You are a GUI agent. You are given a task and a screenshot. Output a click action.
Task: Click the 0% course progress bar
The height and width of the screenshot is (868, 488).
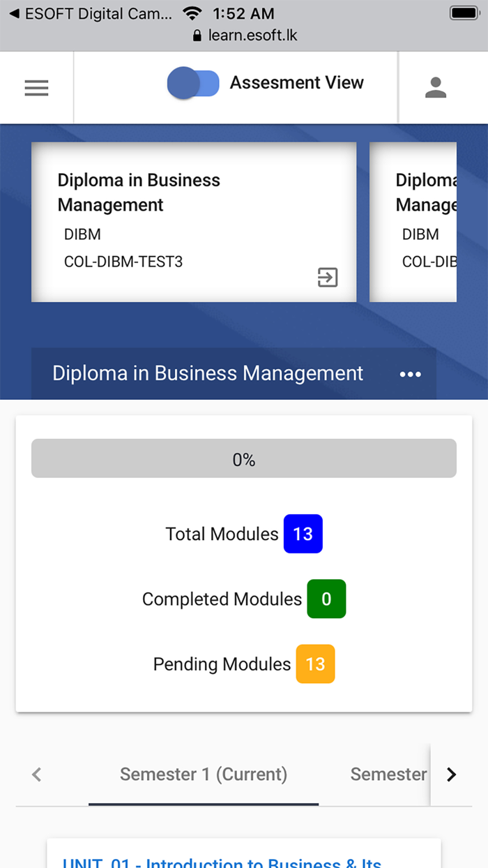244,458
